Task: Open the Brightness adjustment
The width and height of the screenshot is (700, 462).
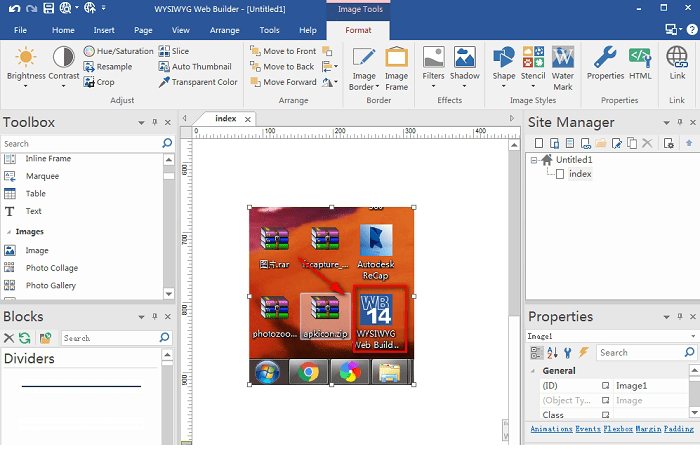Action: click(x=26, y=66)
